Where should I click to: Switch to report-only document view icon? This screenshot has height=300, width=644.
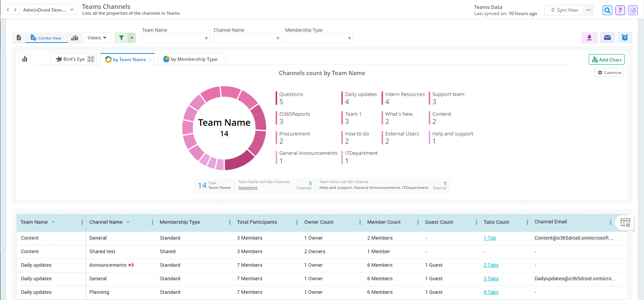coord(19,38)
